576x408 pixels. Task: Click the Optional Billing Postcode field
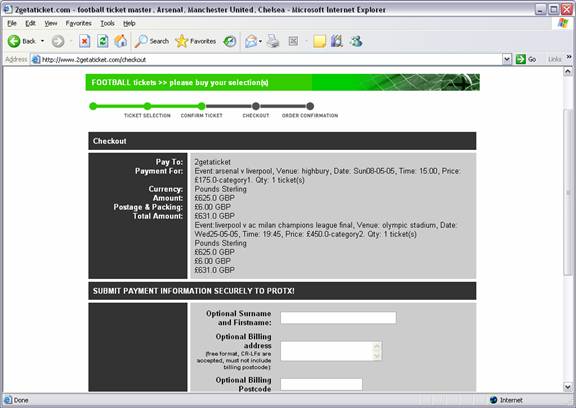pyautogui.click(x=321, y=384)
